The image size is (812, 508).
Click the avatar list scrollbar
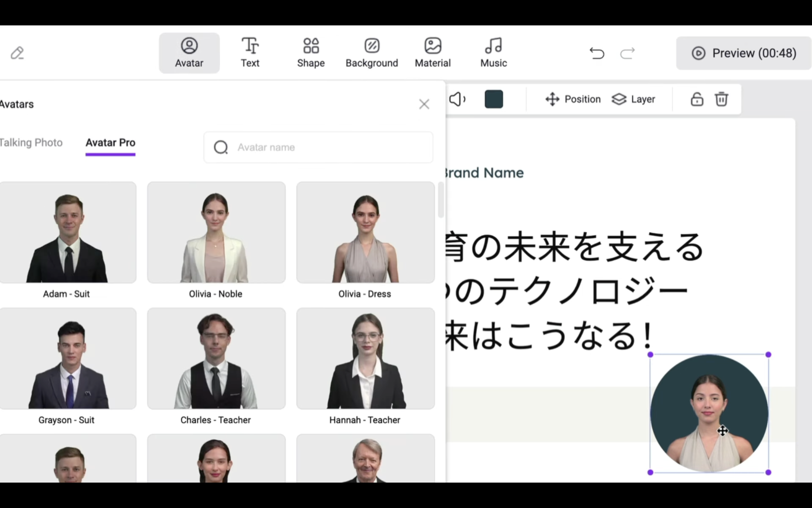tap(441, 200)
